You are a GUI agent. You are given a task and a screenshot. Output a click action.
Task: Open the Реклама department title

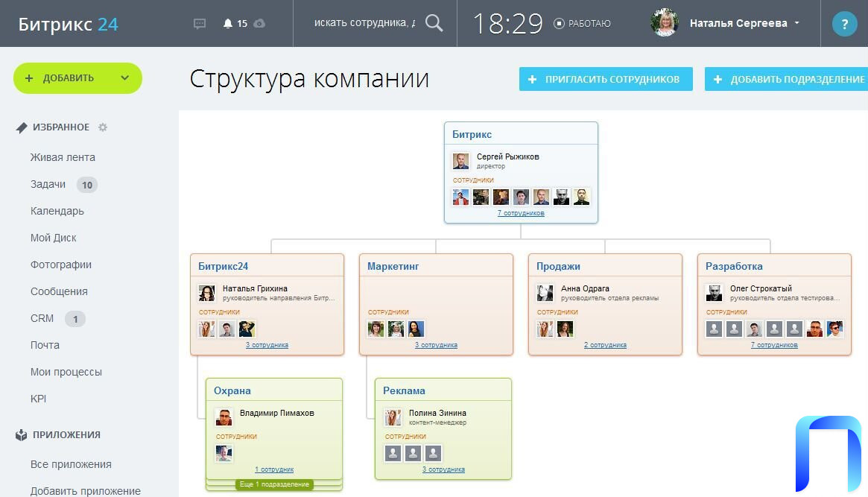(404, 390)
